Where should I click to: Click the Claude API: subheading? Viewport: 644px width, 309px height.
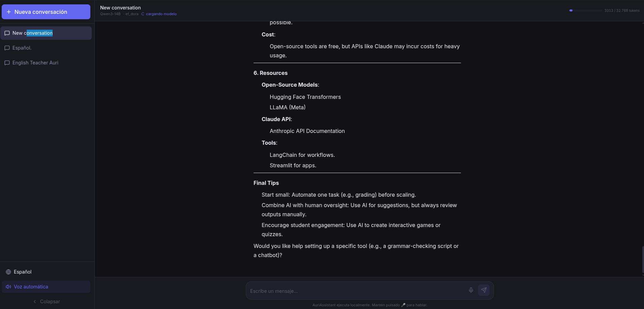pos(277,119)
